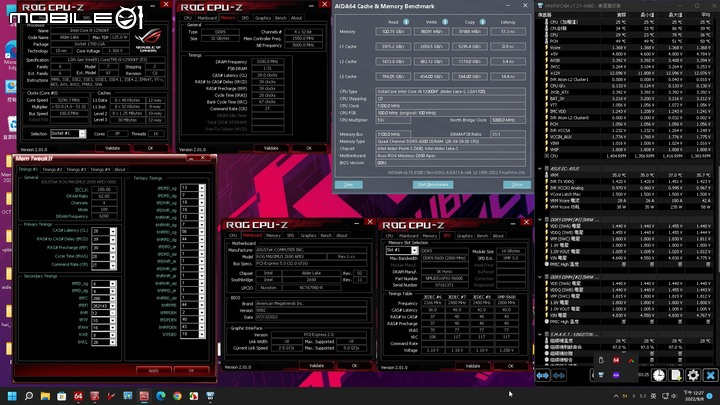Select Graphics tab in CPU-Z SPD window
Viewport: 720px width, 405px height.
(x=464, y=236)
